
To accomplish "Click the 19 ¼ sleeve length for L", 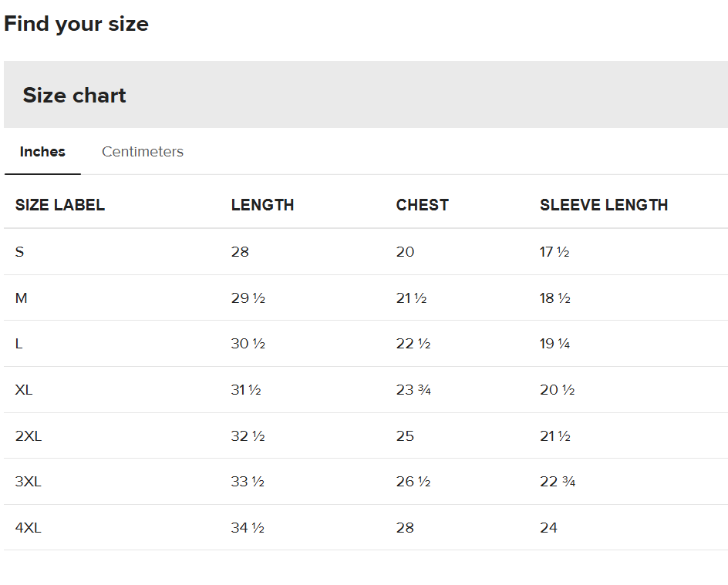I will [x=555, y=344].
